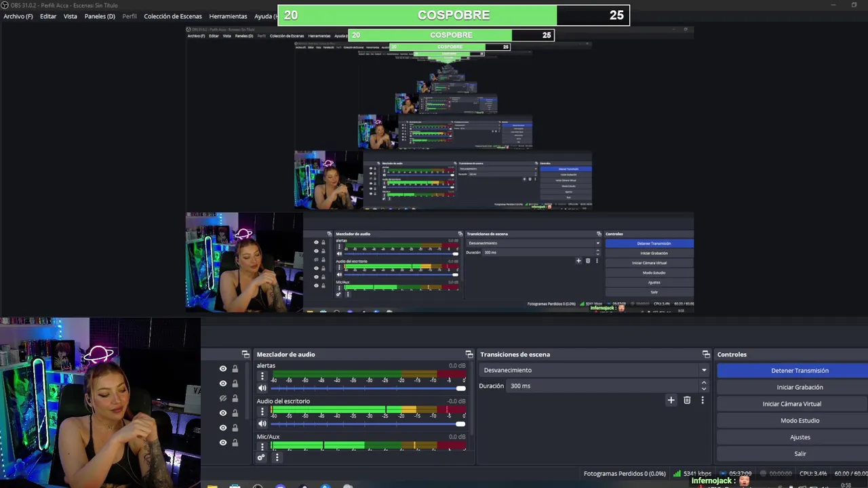This screenshot has width=868, height=488.
Task: Hide the bottom source via eye icon
Action: coord(222,443)
